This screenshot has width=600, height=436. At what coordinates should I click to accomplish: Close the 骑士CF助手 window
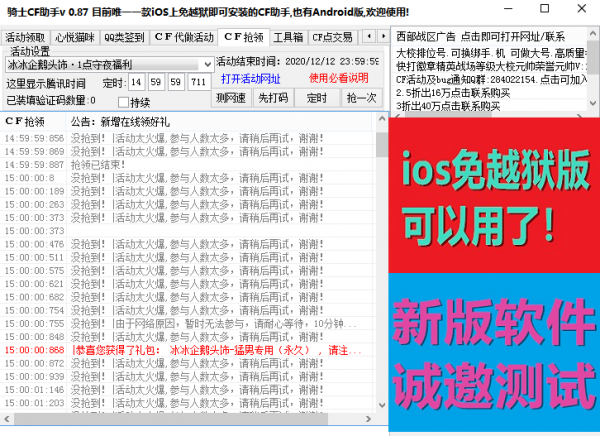582,8
